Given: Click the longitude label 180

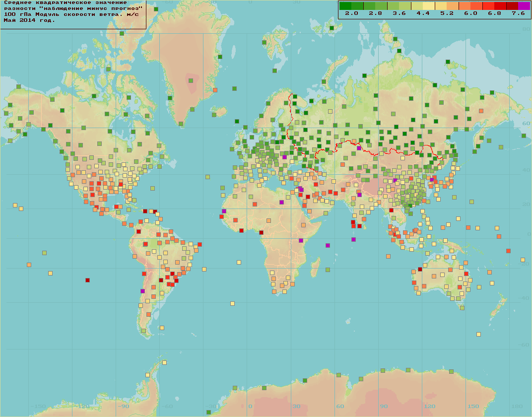Looking at the screenshot, I should (x=517, y=406).
